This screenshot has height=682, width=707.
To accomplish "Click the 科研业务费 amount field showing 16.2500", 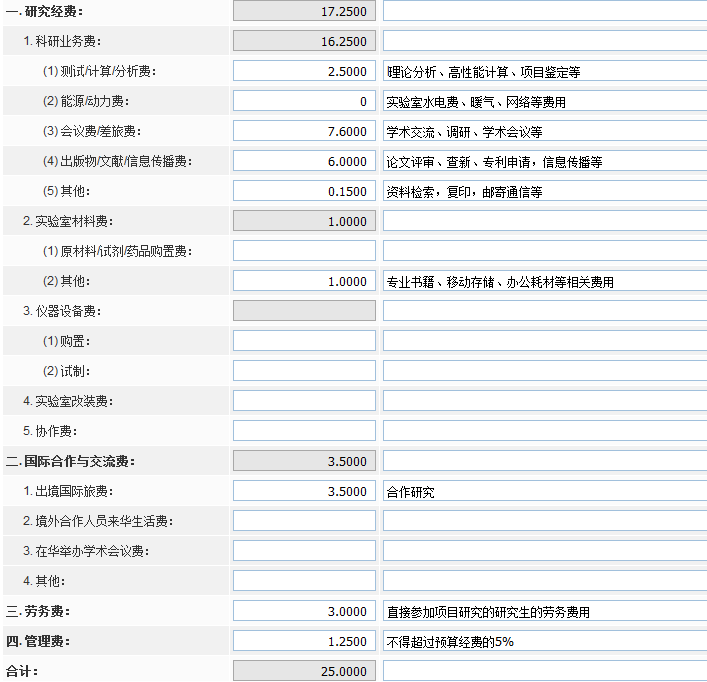I will click(x=304, y=41).
